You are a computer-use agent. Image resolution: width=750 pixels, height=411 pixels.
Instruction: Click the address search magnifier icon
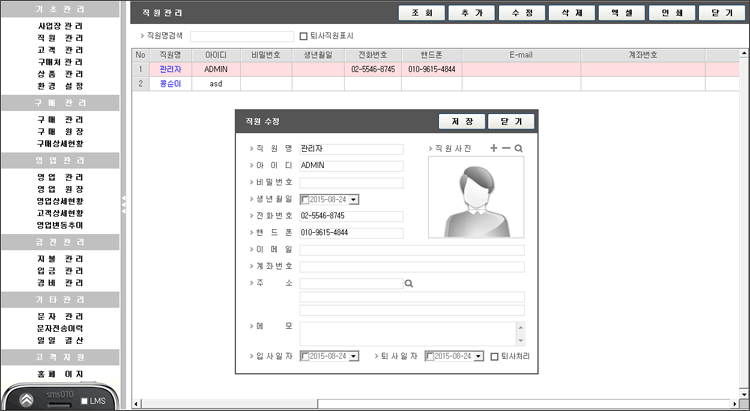pos(408,284)
